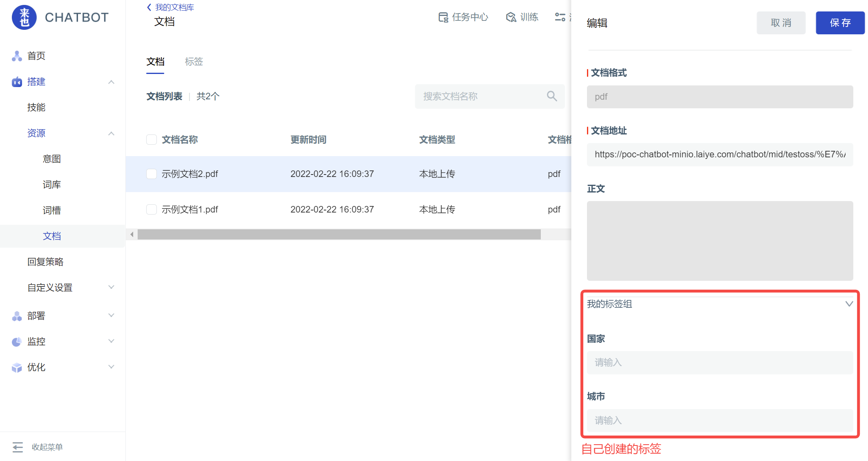Open 回复策略 in the sidebar
The width and height of the screenshot is (868, 461).
click(x=45, y=262)
